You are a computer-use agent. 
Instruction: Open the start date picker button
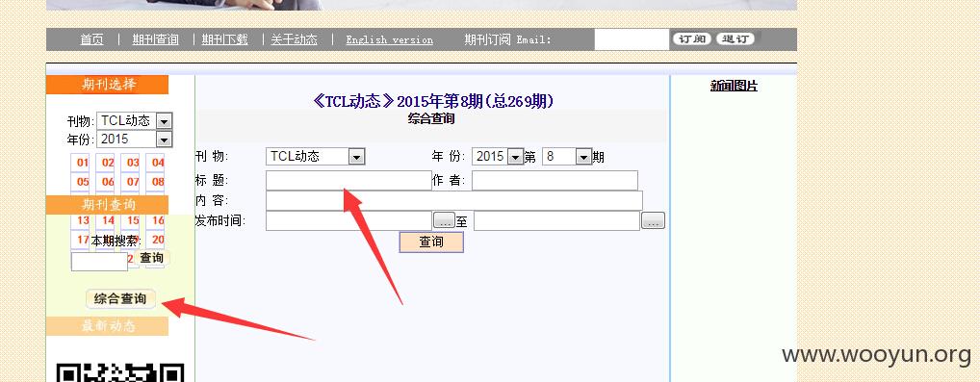[x=445, y=220]
